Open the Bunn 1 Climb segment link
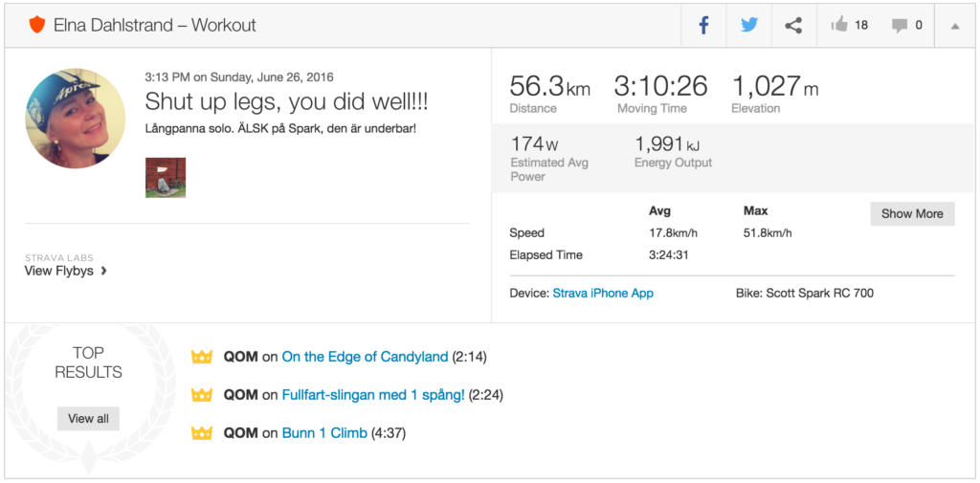 coord(324,433)
